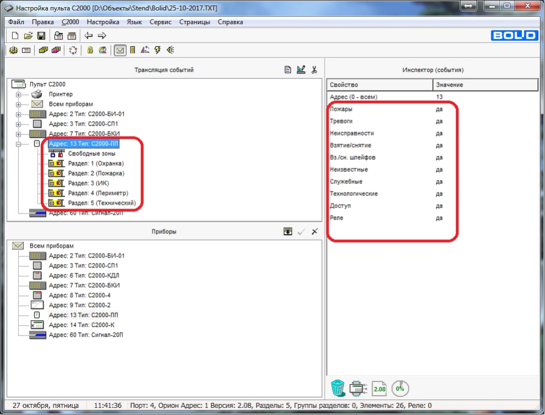The image size is (545, 415).
Task: Open the Правка menu
Action: pos(43,22)
